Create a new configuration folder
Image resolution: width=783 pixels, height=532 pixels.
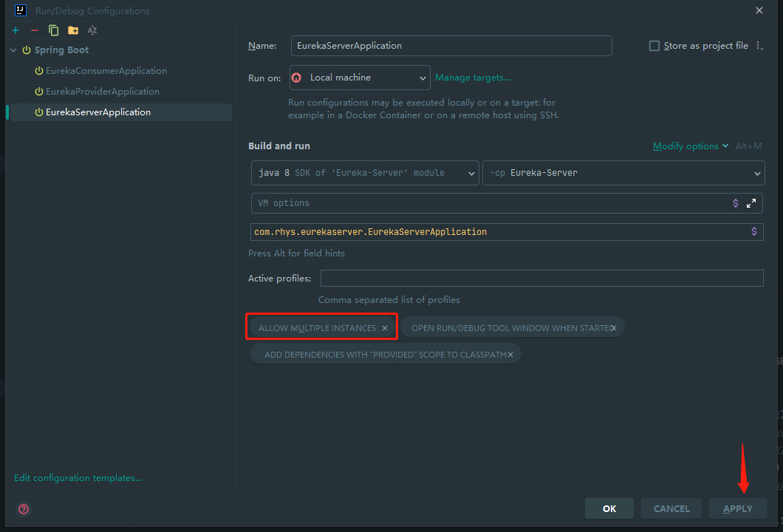[73, 30]
